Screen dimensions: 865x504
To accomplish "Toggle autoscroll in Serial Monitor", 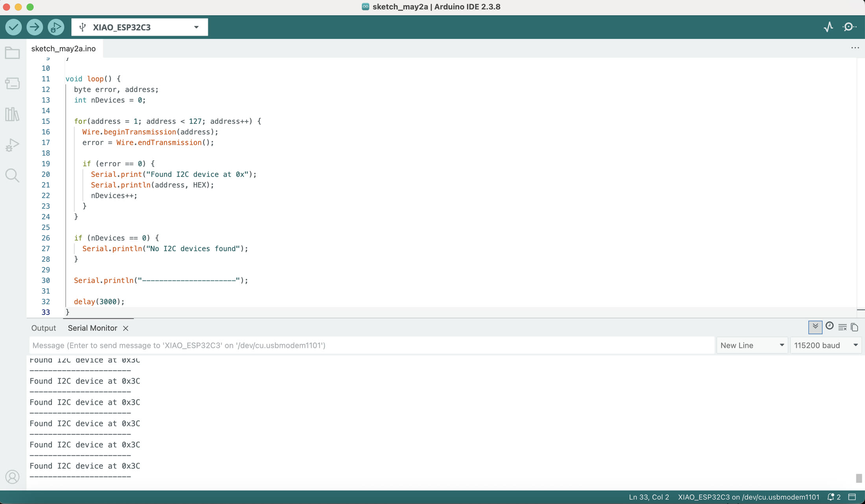I will pyautogui.click(x=815, y=327).
